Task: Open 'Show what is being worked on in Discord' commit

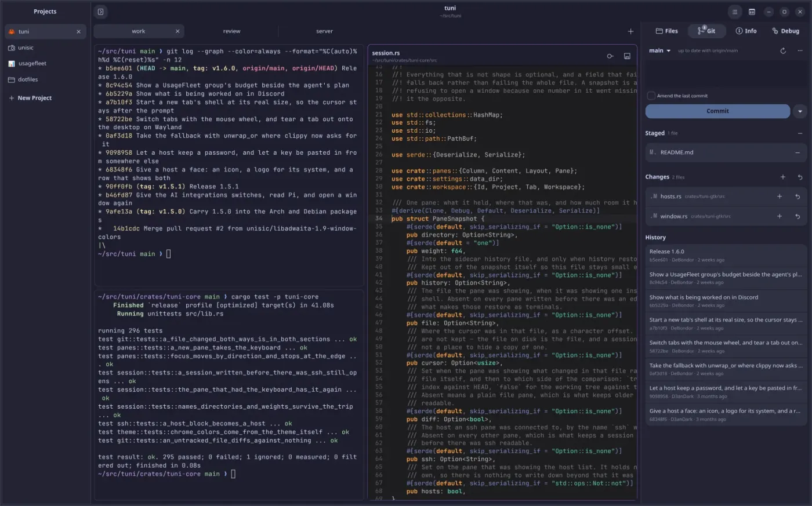Action: click(726, 301)
